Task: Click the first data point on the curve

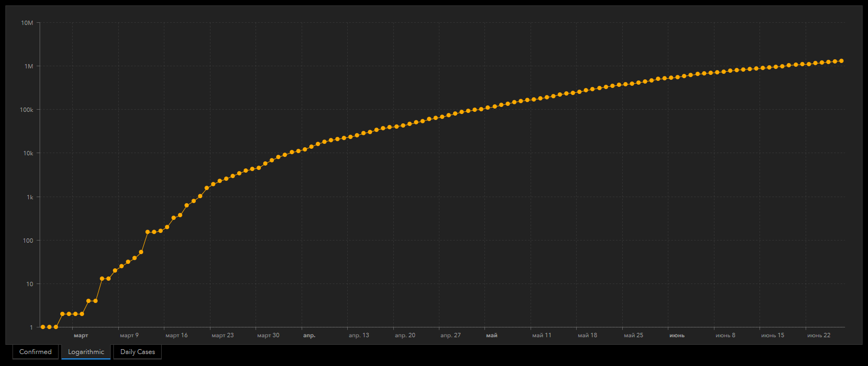Action: point(43,327)
